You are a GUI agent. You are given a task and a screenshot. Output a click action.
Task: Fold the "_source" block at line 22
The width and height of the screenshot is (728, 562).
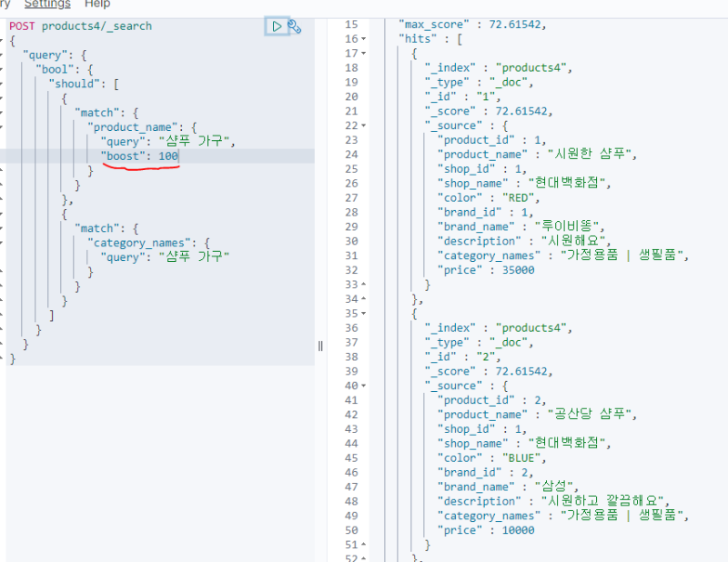(x=364, y=125)
